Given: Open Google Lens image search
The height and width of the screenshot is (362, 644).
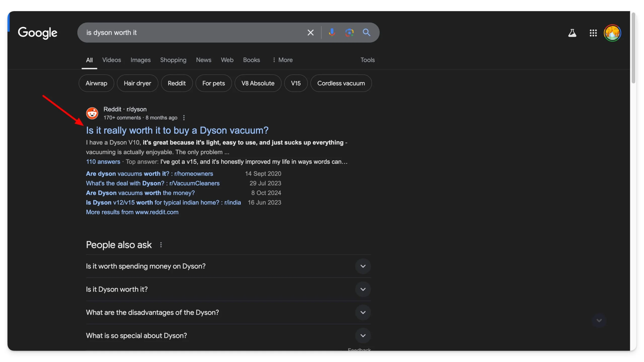Looking at the screenshot, I should (x=349, y=33).
